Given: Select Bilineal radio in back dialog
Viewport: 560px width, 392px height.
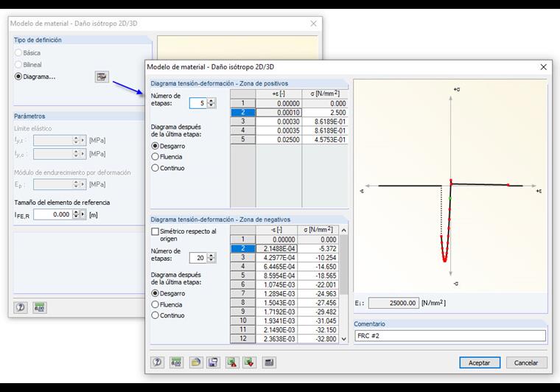Looking at the screenshot, I should (18, 65).
